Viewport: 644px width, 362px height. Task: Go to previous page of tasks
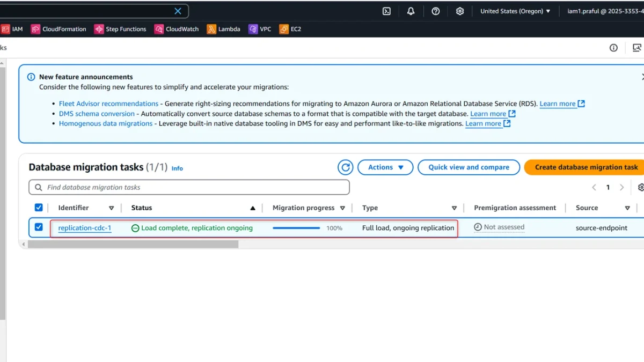point(594,187)
